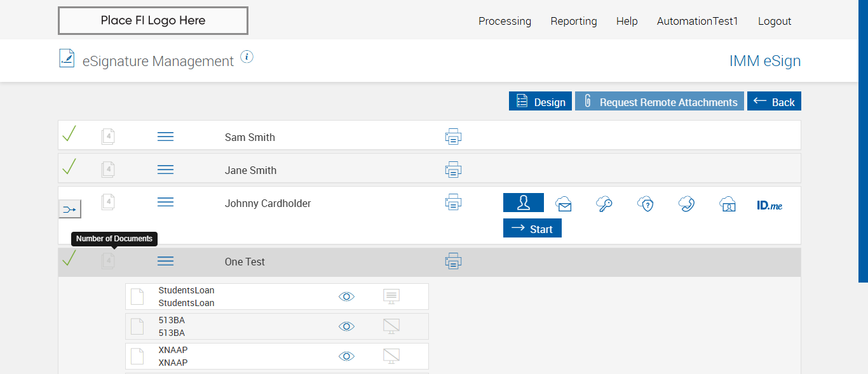Select the in-person signer icon button
Screen dimensions: 868x374
point(524,203)
